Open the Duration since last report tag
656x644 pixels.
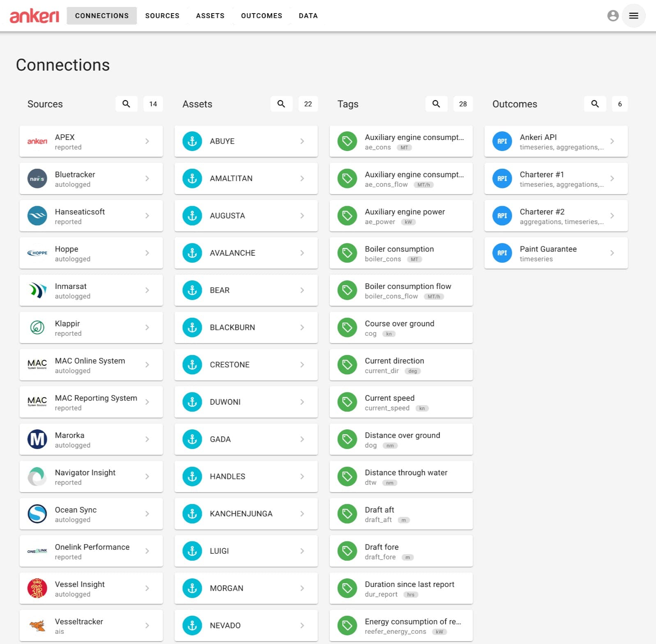401,588
